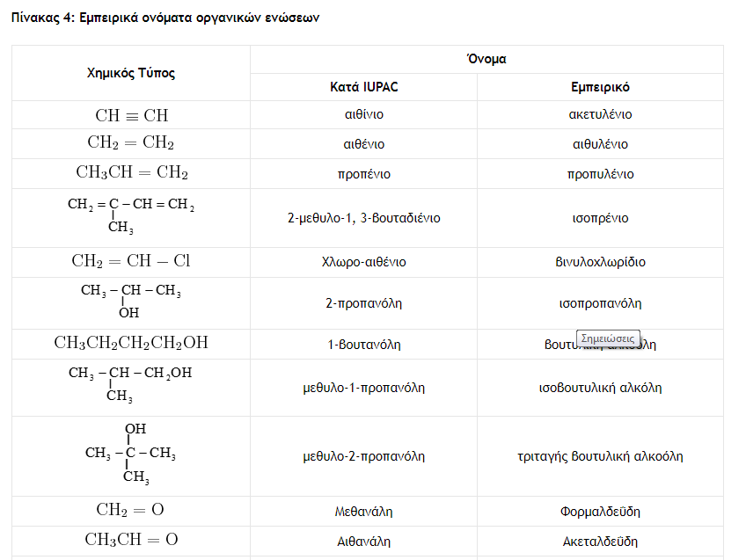746x560 pixels.
Task: Select the 'ακετυλένιο' cell
Action: click(600, 114)
